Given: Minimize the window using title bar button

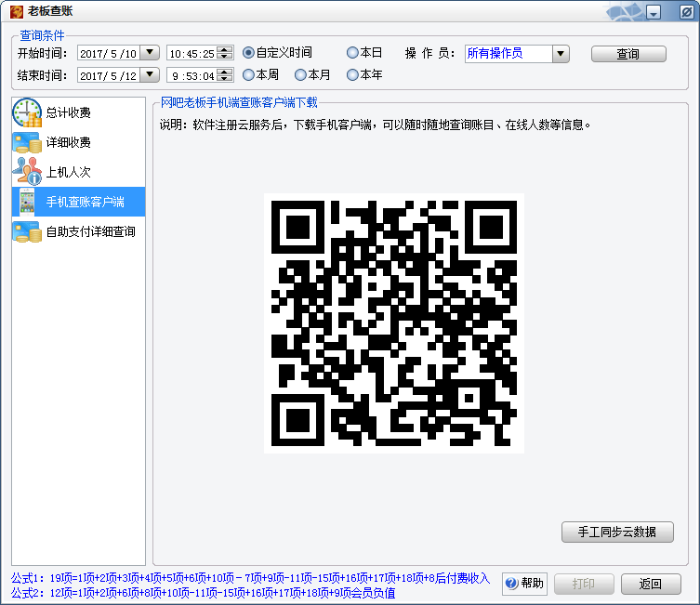Looking at the screenshot, I should (x=654, y=12).
